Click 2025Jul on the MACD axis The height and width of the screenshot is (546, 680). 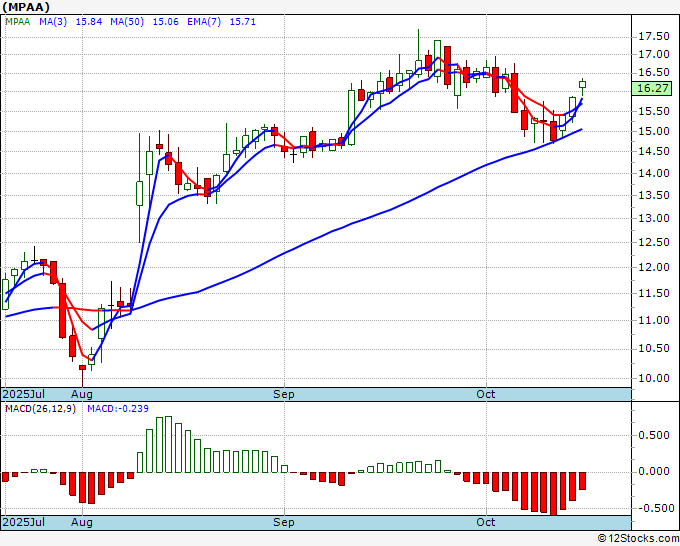pos(23,522)
